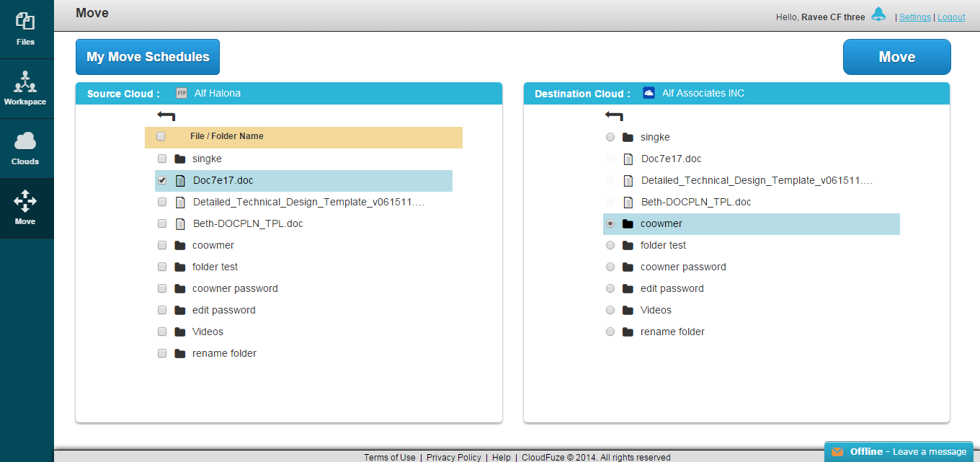Click the Move button

coord(897,57)
